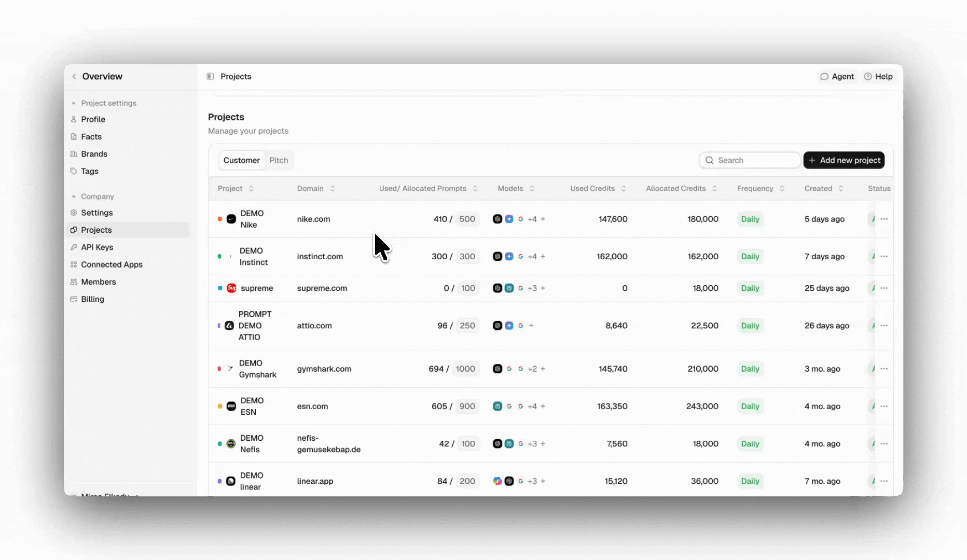
Task: Click the back arrow beside Overview
Action: pyautogui.click(x=74, y=76)
